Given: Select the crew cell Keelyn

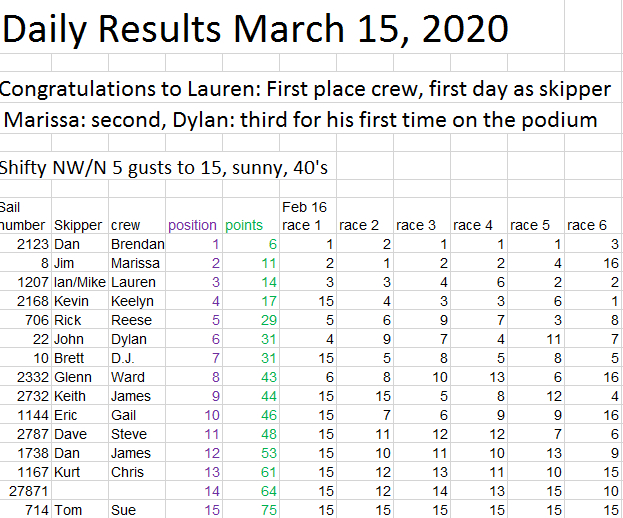Looking at the screenshot, I should click(132, 301).
